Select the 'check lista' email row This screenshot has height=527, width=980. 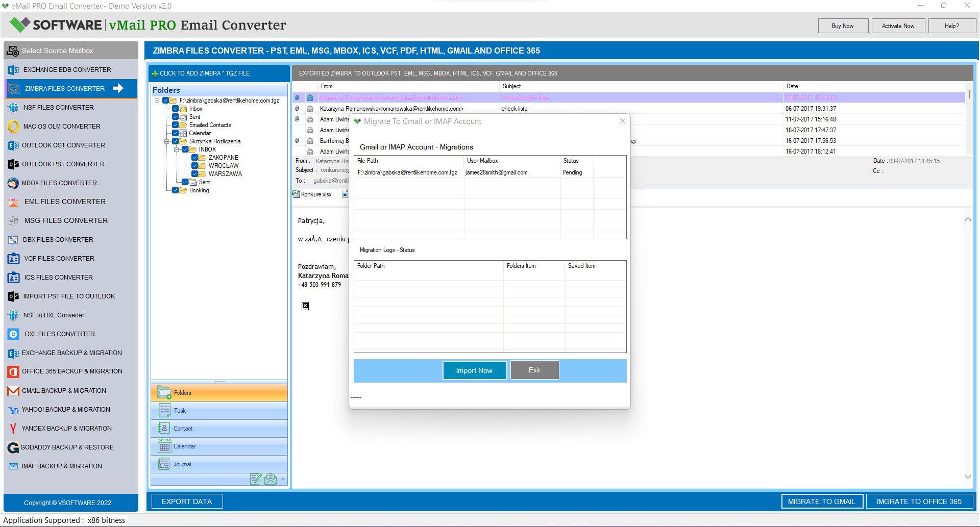(x=629, y=109)
